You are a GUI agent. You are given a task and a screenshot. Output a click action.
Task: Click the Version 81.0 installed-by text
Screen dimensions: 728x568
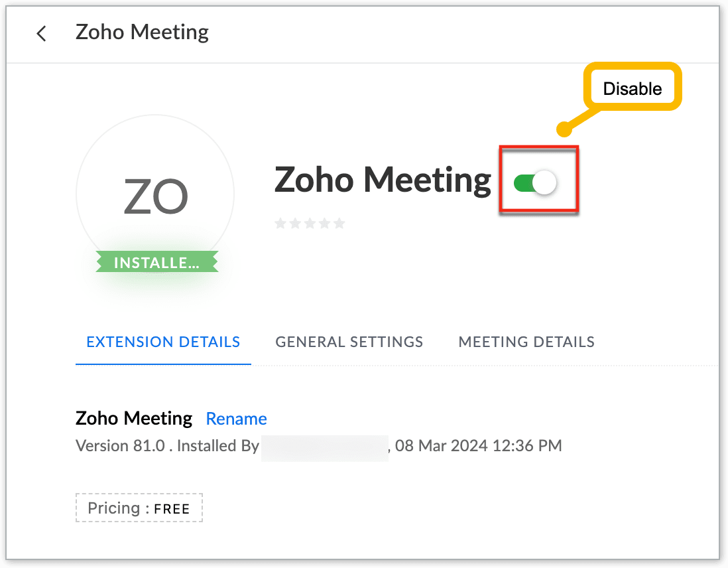(x=167, y=445)
